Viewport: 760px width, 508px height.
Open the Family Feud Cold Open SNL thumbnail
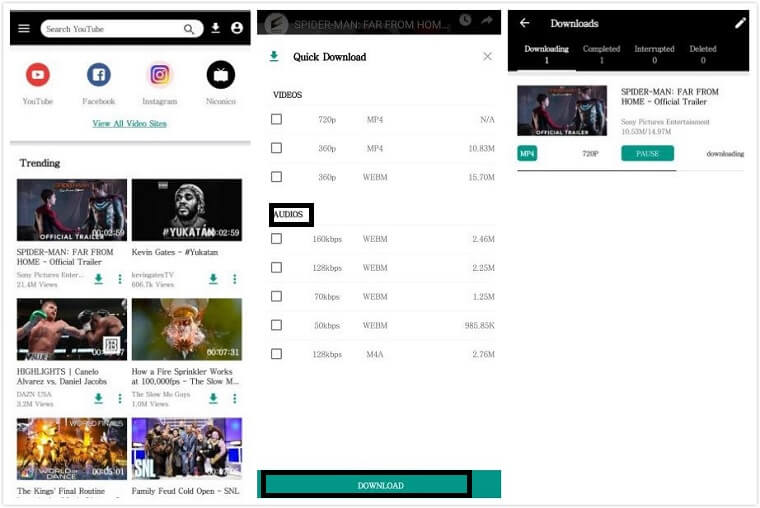click(187, 449)
